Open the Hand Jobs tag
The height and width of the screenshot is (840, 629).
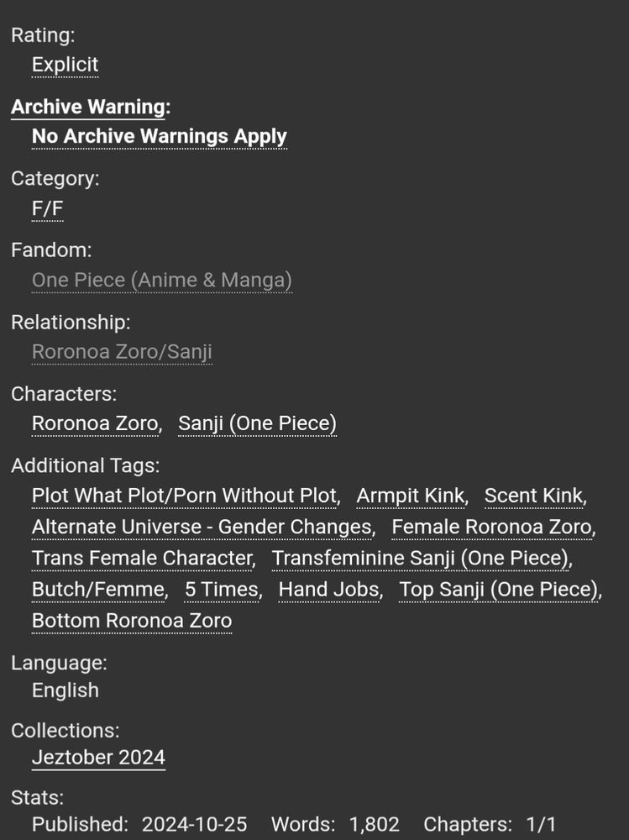328,590
